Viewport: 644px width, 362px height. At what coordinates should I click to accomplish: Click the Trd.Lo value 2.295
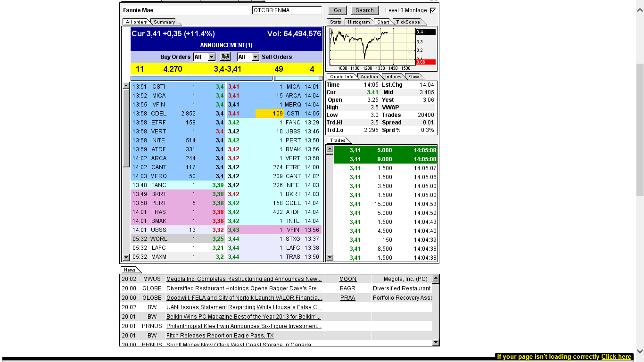[x=371, y=130]
